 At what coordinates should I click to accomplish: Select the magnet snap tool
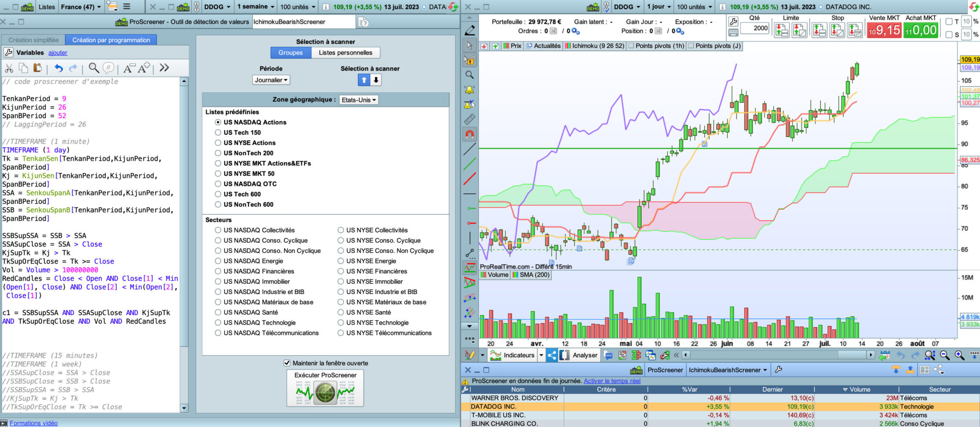click(470, 135)
